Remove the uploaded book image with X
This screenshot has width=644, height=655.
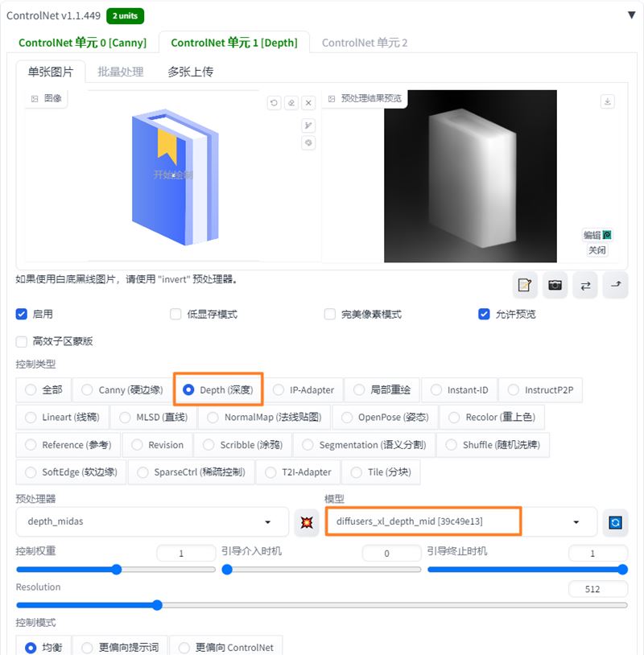tap(308, 102)
